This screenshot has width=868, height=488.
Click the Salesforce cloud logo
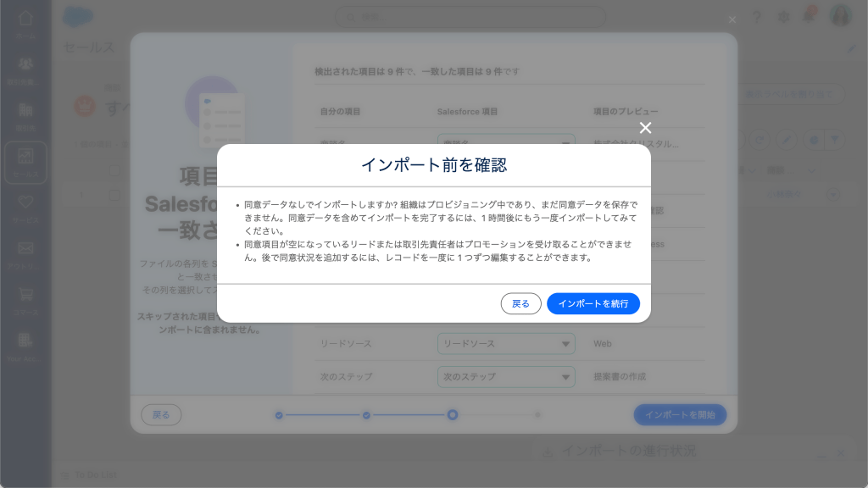pos(77,17)
